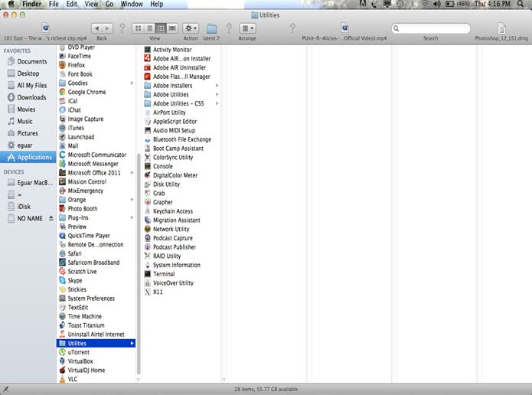Click the 'latest 2' folder icon in toolbar
Screen dimensions: 532x395
click(x=211, y=28)
